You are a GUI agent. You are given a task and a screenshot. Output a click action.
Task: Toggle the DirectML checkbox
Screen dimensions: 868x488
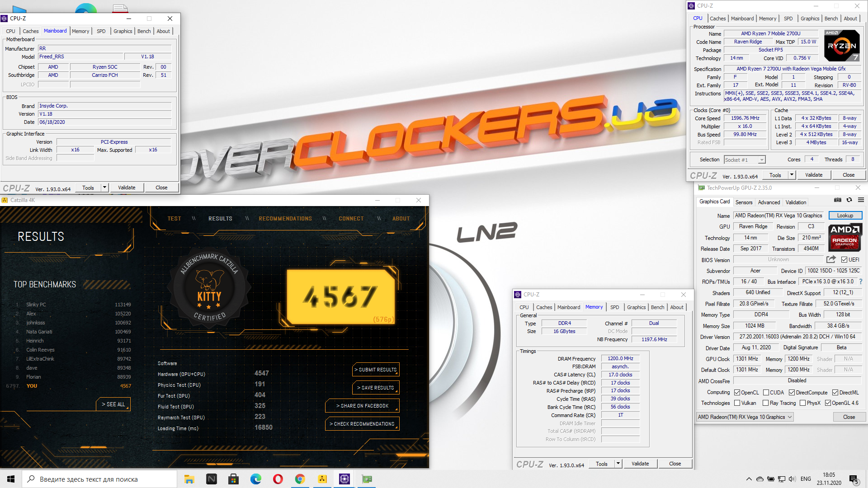click(835, 392)
